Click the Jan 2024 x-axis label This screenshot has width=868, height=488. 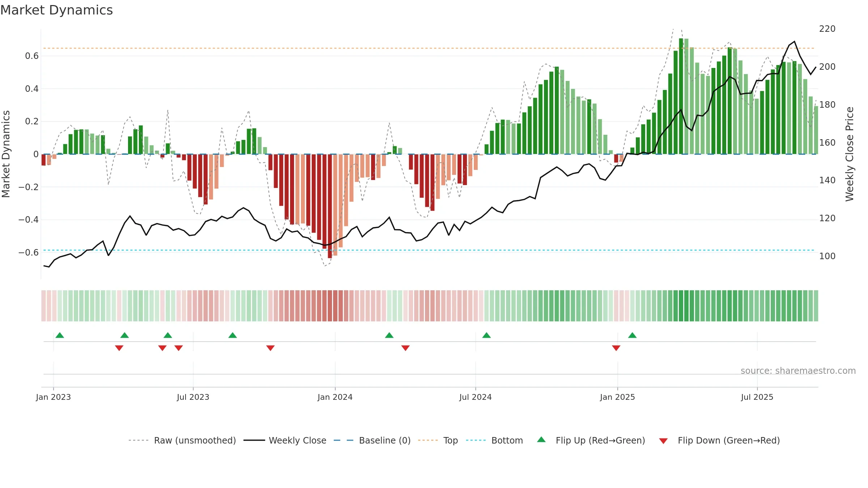335,397
